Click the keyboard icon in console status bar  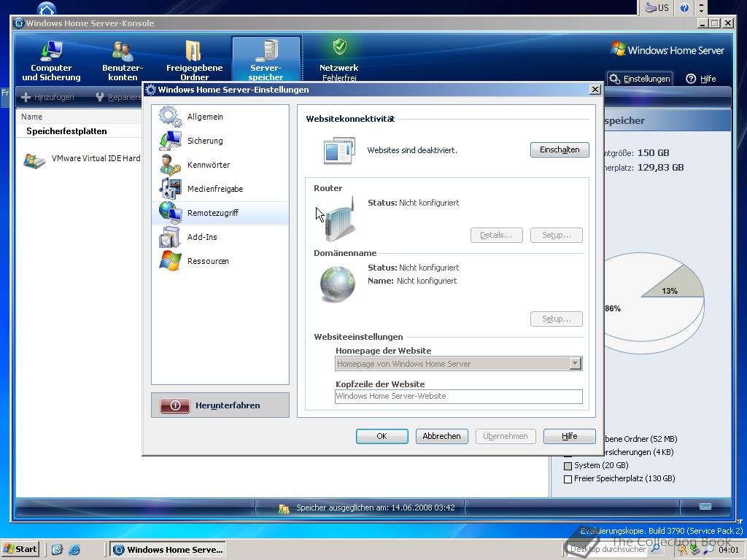pyautogui.click(x=705, y=506)
